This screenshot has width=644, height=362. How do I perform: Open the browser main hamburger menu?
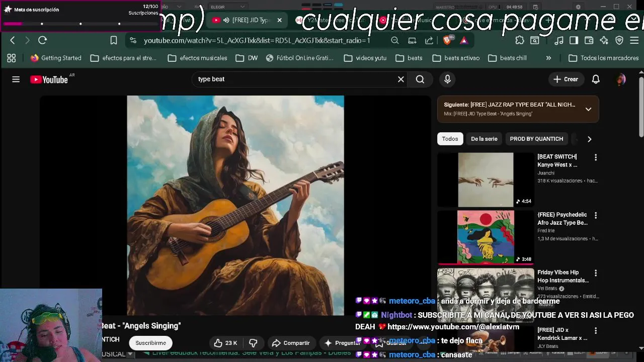[634, 40]
